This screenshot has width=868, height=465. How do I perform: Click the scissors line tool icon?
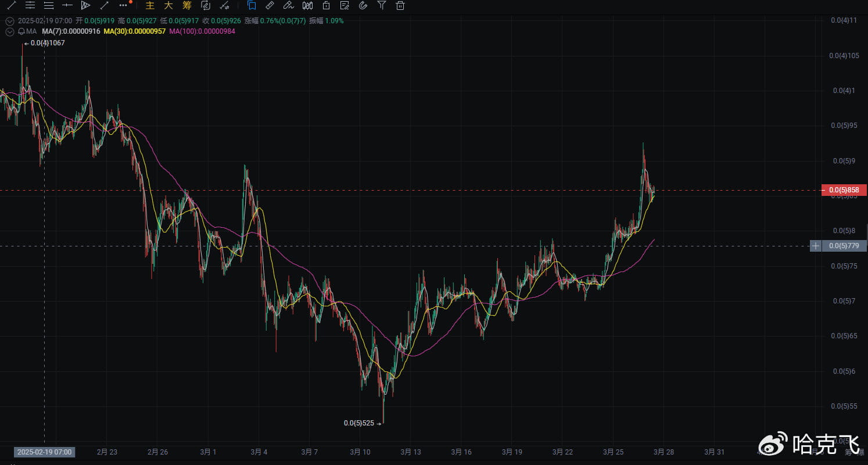[224, 6]
